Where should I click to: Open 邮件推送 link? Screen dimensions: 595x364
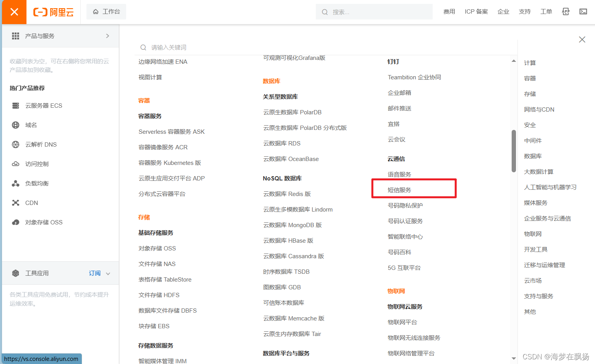(x=400, y=108)
